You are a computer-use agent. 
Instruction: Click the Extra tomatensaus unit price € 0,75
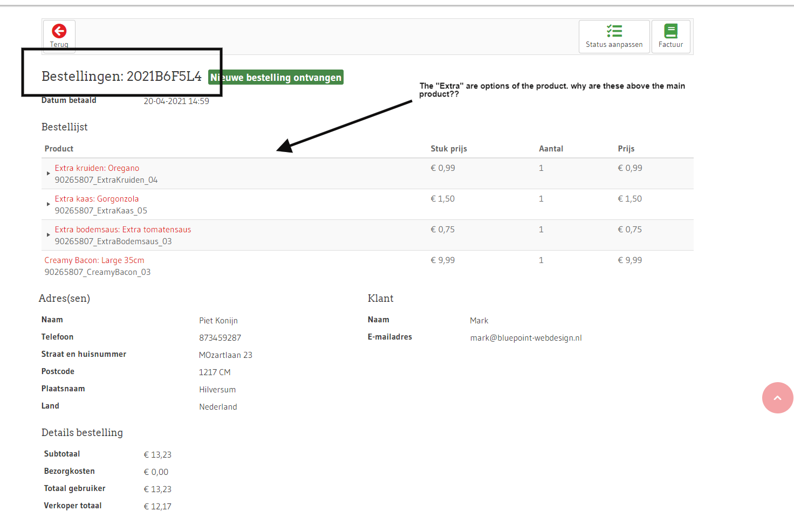(443, 230)
